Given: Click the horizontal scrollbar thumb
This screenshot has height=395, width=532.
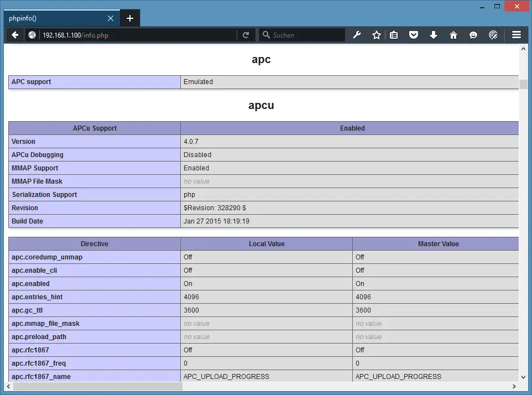Looking at the screenshot, I should tap(98, 386).
